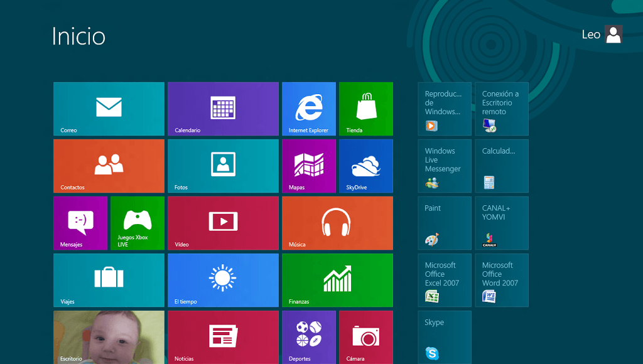The width and height of the screenshot is (643, 364).
Task: Launch Conexión a Escritorio remoto
Action: pos(502,109)
